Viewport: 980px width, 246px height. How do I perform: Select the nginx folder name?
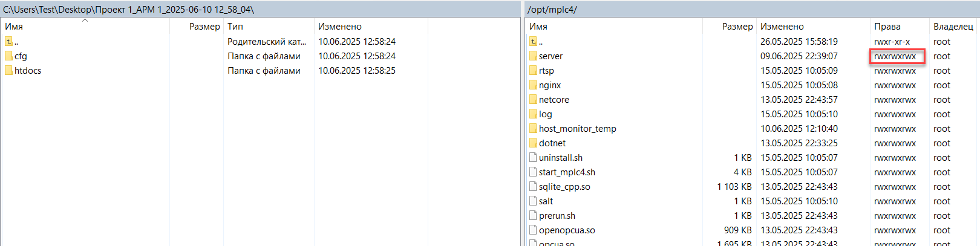pos(550,85)
